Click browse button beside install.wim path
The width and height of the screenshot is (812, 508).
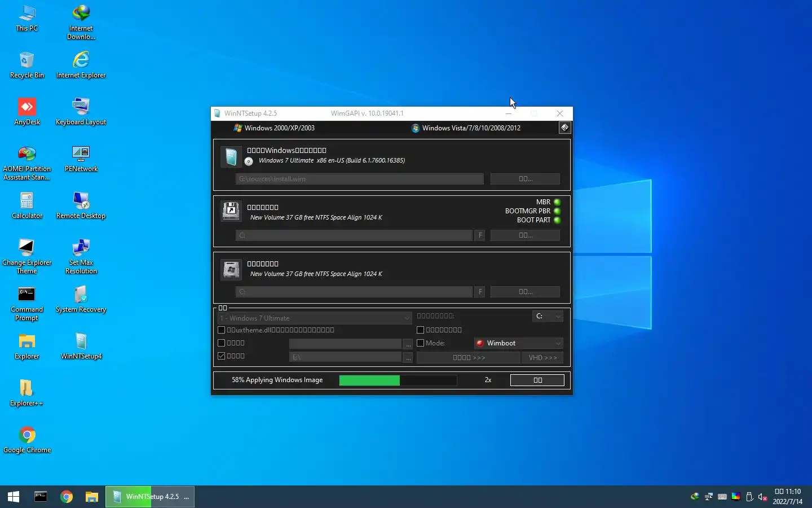(525, 179)
